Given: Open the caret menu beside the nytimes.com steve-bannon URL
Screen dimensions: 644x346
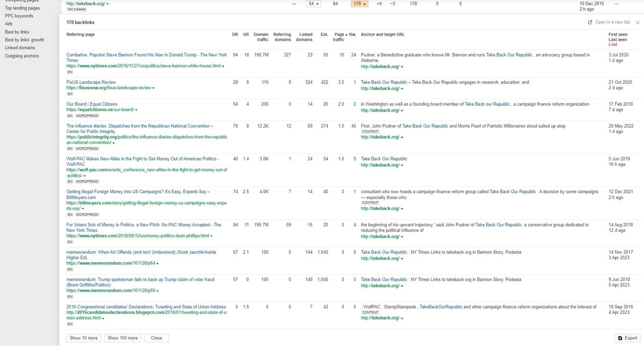Looking at the screenshot, I should 223,67.
